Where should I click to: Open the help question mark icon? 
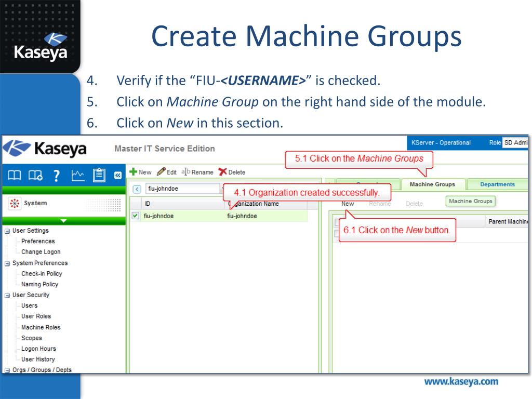tap(57, 176)
